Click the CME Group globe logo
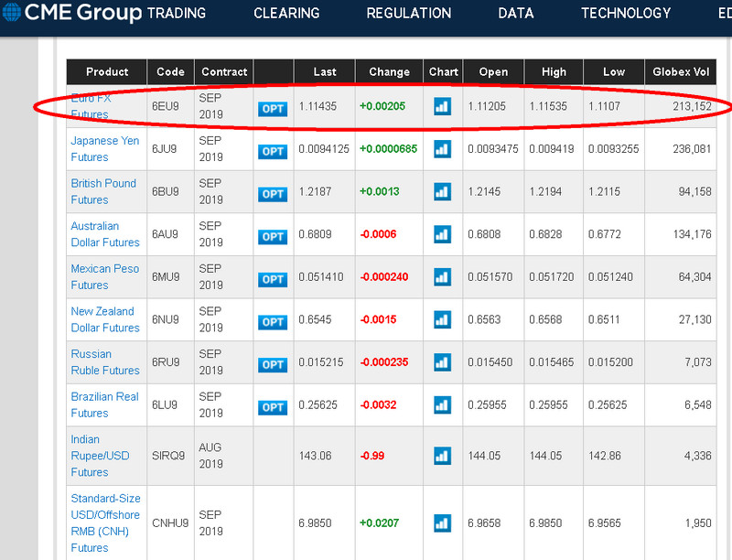The width and height of the screenshot is (732, 560). tap(11, 12)
